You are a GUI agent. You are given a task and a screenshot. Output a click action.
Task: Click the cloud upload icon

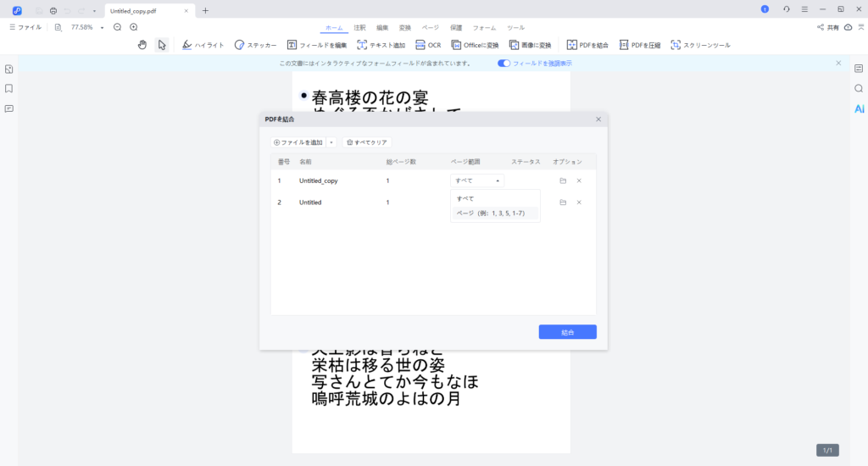(x=848, y=27)
